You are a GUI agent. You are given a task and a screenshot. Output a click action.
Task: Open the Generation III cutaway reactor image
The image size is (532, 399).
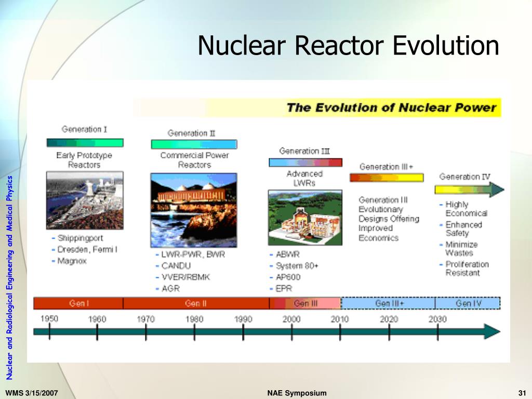point(305,218)
